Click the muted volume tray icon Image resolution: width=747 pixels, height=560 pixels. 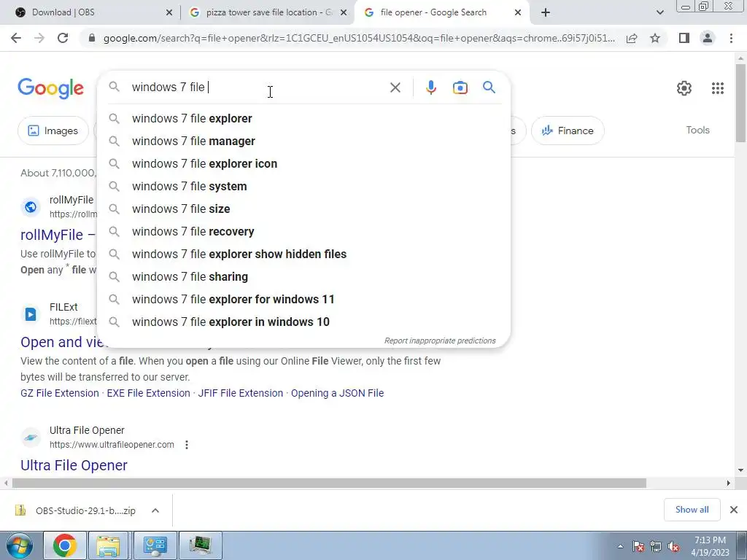pyautogui.click(x=673, y=546)
